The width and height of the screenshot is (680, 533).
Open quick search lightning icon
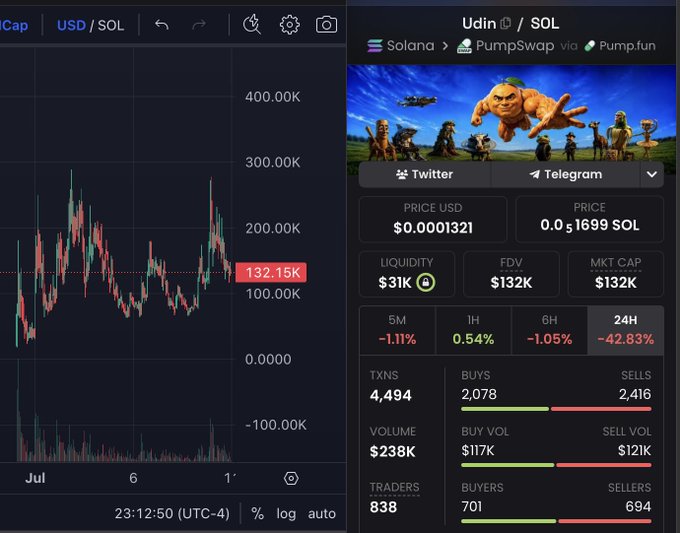tap(252, 24)
